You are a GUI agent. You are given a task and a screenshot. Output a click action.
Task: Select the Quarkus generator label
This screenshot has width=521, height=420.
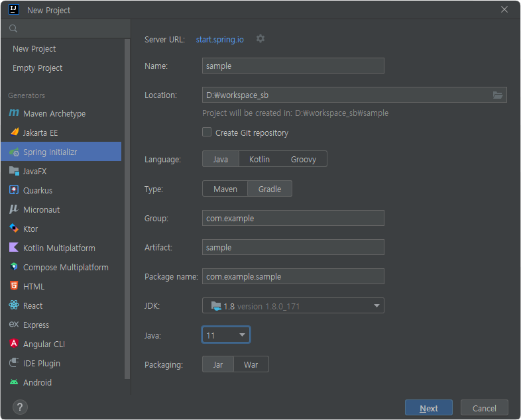(38, 191)
